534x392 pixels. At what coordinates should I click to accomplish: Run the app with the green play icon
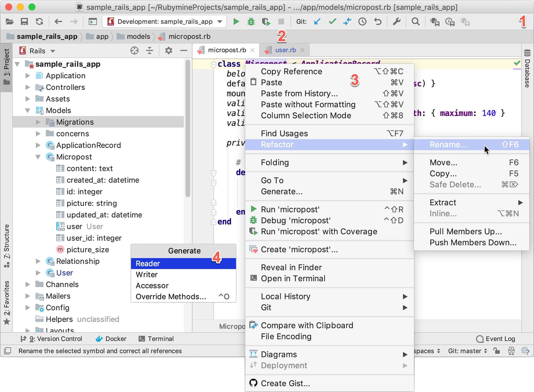click(x=236, y=21)
